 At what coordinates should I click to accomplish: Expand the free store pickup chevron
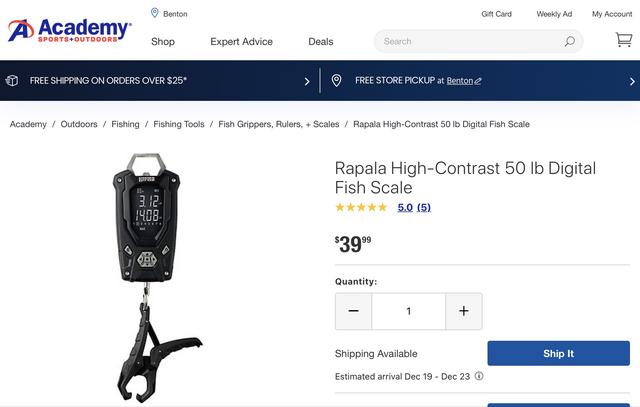click(x=632, y=81)
